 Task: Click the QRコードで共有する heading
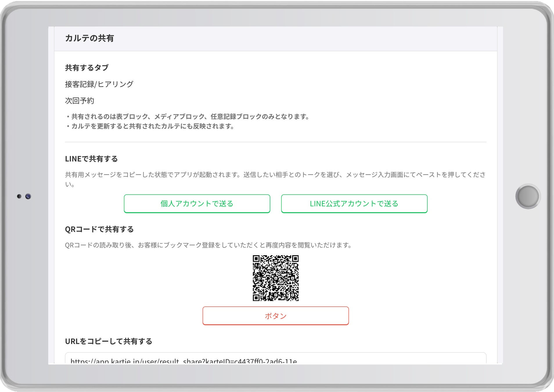pyautogui.click(x=99, y=229)
